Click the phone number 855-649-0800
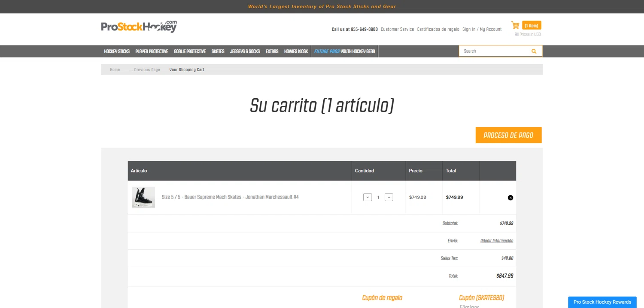This screenshot has height=308, width=644. (x=364, y=30)
